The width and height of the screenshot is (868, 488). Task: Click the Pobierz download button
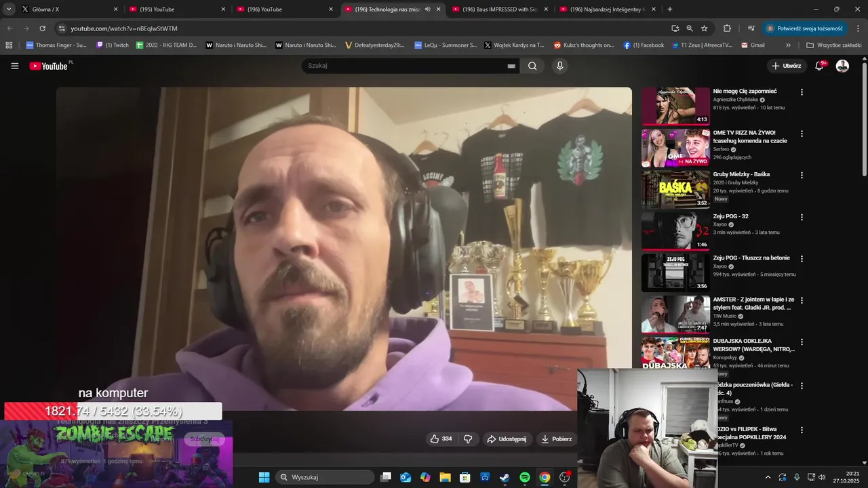click(x=556, y=439)
